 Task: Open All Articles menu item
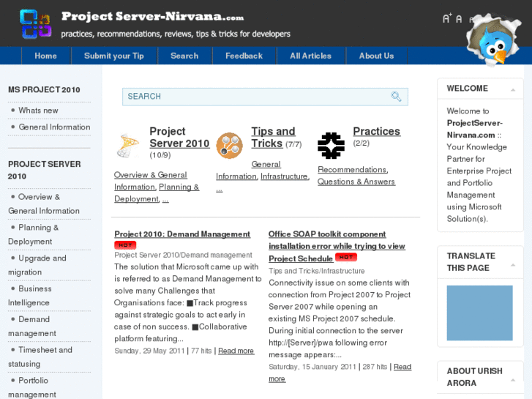coord(310,56)
